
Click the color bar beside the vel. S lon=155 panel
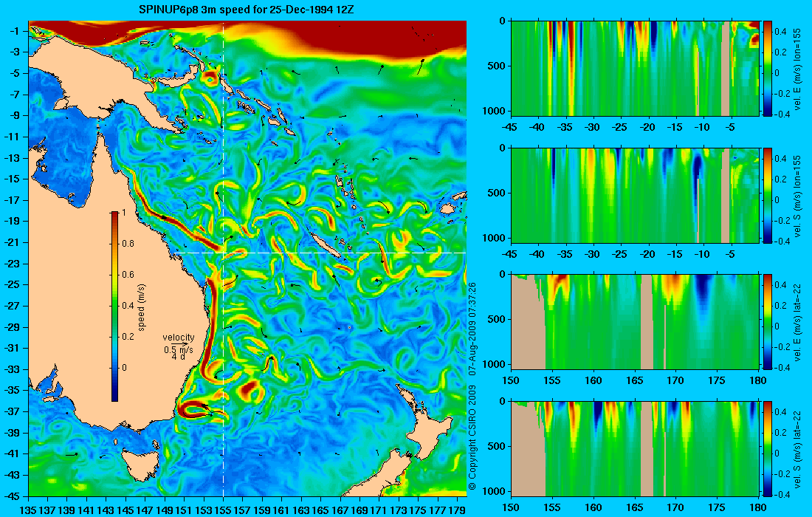click(768, 195)
